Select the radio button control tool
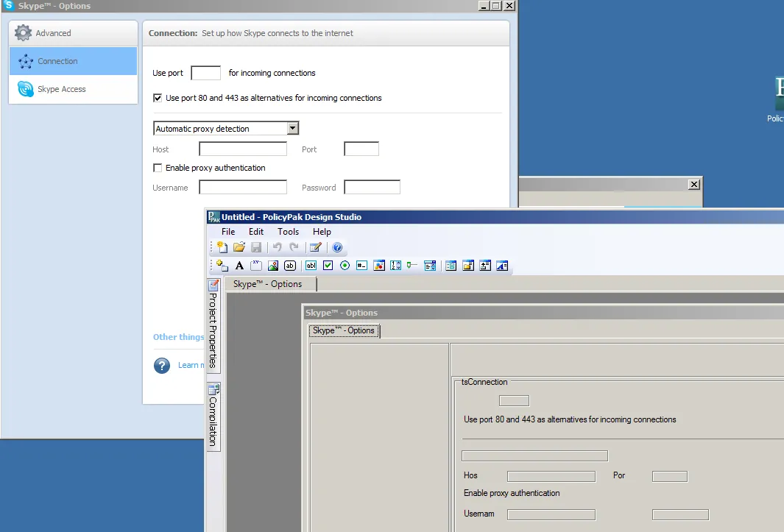Image resolution: width=784 pixels, height=532 pixels. (345, 266)
